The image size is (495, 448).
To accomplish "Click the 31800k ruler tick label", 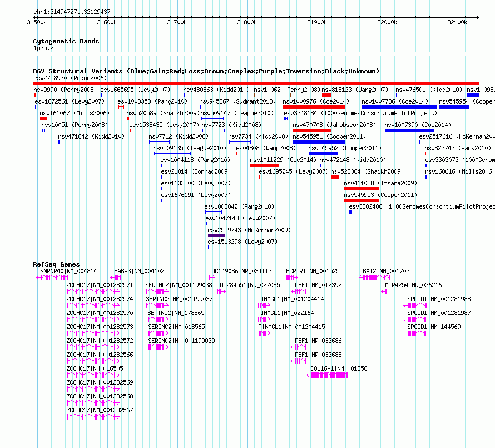I will point(247,22).
